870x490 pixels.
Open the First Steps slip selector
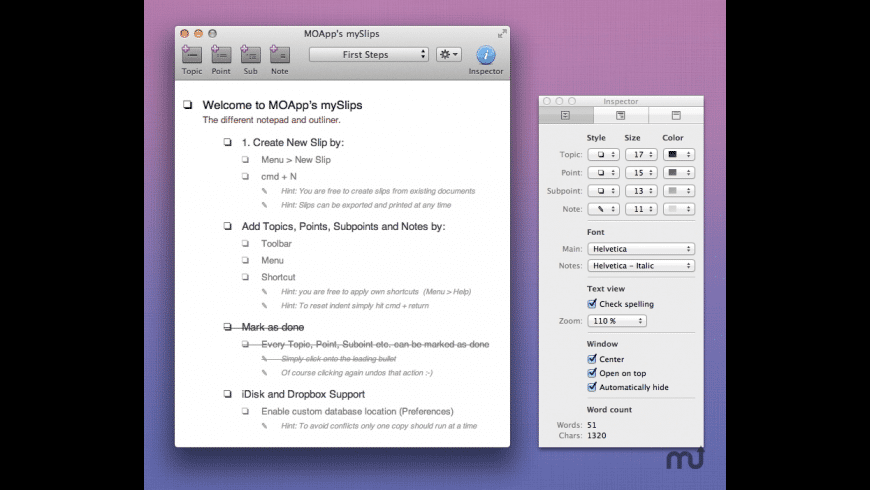tap(368, 54)
